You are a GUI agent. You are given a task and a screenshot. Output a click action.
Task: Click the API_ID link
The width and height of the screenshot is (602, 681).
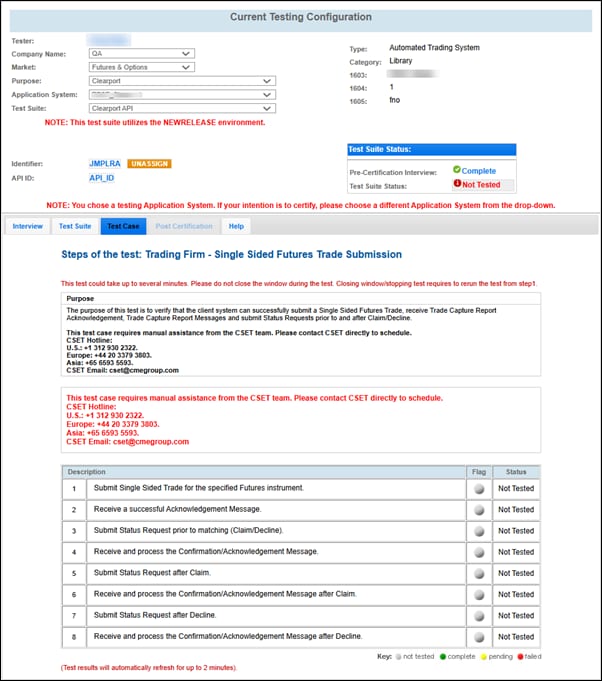101,177
